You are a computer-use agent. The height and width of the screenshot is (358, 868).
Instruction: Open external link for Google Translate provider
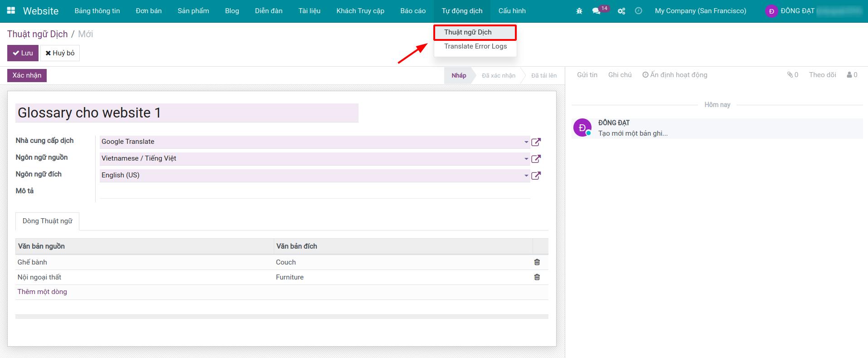coord(536,142)
